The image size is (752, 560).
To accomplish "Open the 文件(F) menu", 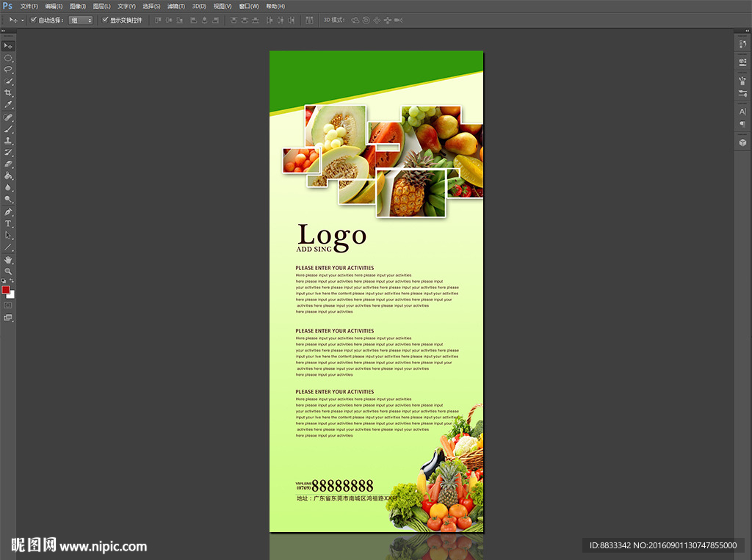I will 29,6.
